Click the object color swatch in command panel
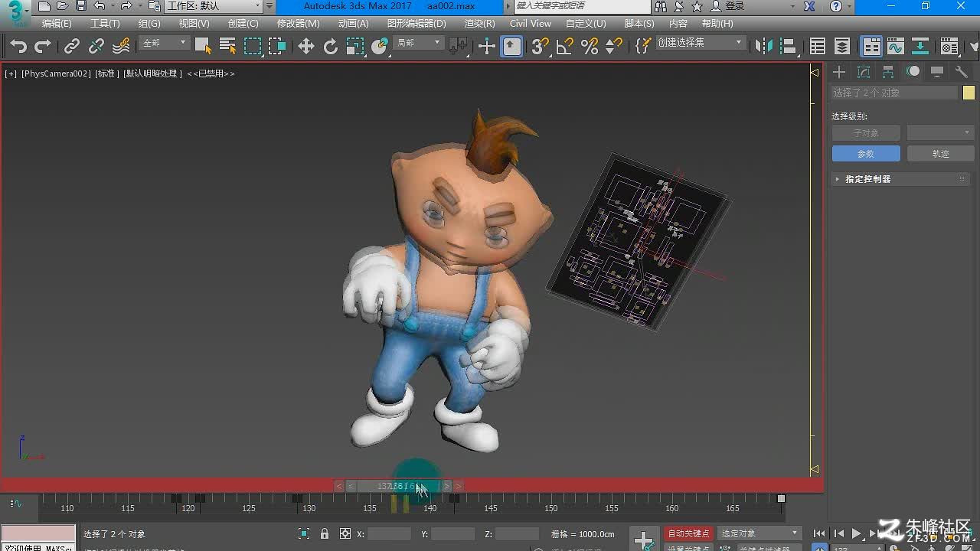Image resolution: width=980 pixels, height=551 pixels. tap(969, 93)
